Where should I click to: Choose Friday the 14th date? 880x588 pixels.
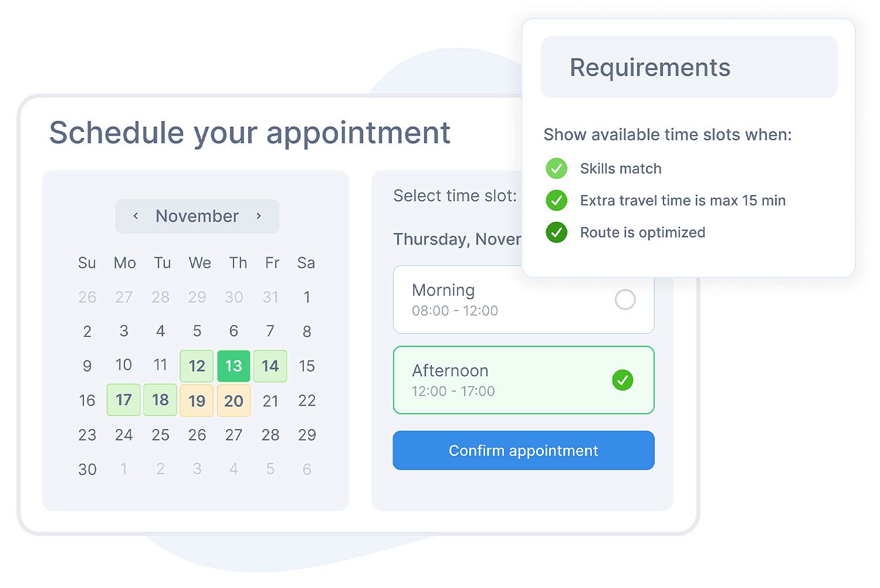[270, 366]
